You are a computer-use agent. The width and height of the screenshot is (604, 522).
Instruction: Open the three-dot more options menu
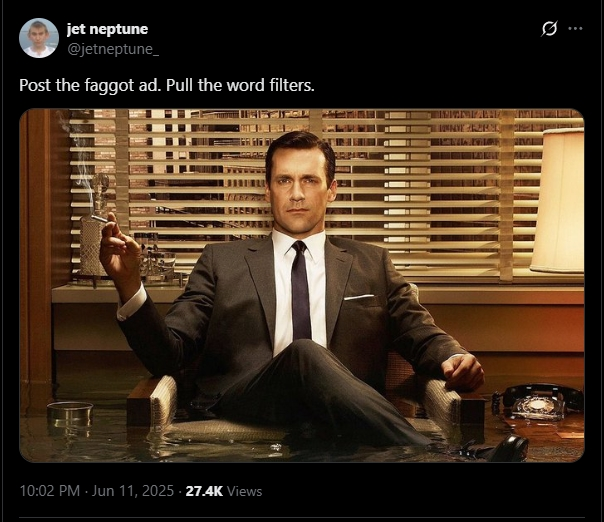(x=575, y=29)
